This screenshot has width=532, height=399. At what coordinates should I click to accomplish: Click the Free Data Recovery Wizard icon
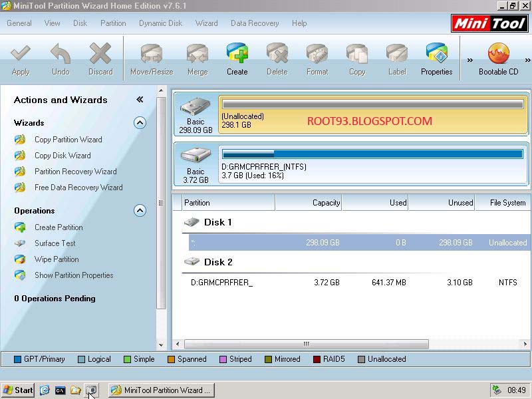[20, 188]
